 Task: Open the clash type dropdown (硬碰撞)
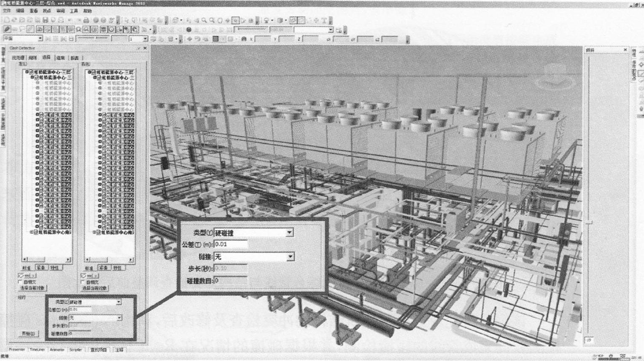[119, 302]
